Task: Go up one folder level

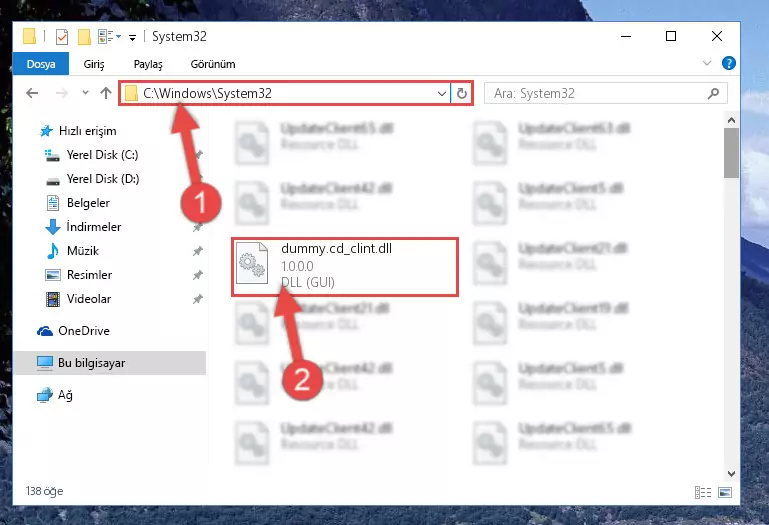Action: pos(105,93)
